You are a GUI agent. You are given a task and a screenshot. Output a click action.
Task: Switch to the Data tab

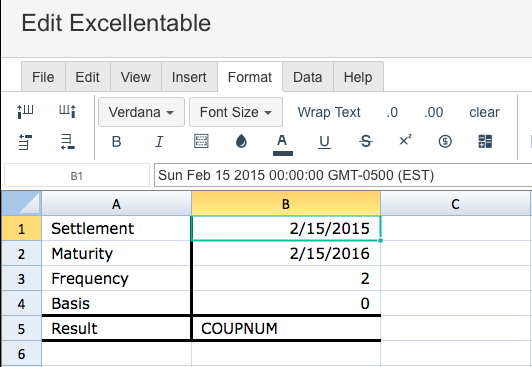(307, 77)
